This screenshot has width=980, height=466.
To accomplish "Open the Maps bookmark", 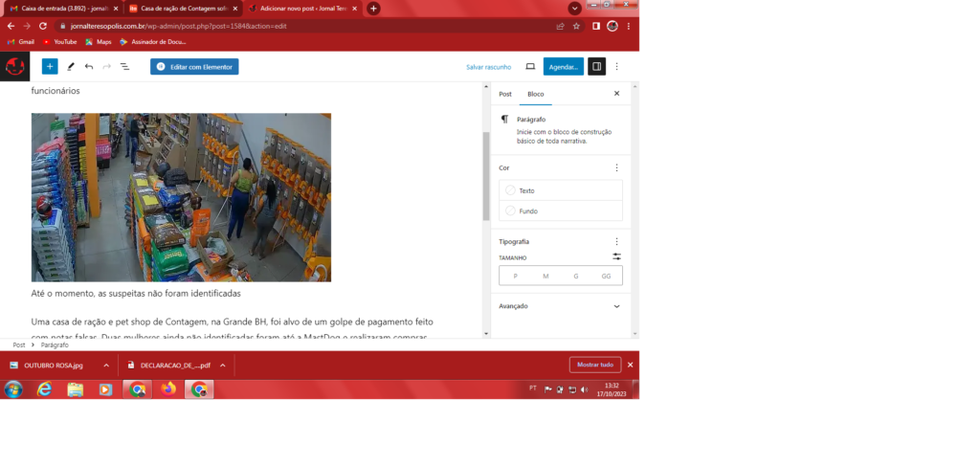I will click(99, 42).
